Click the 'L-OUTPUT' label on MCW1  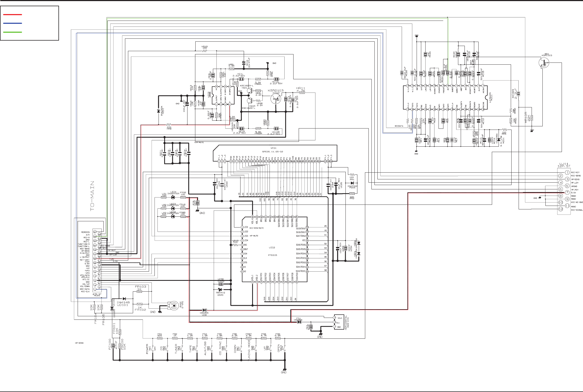point(85,257)
